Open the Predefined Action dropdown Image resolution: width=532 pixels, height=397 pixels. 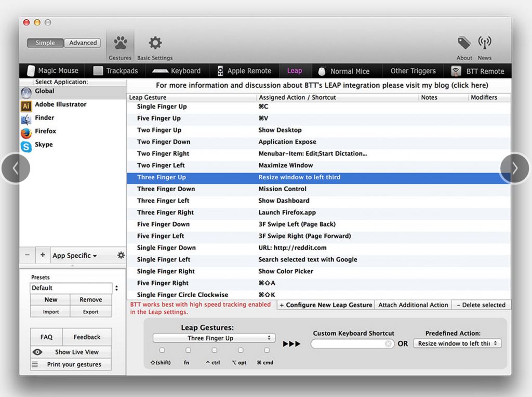pos(457,343)
